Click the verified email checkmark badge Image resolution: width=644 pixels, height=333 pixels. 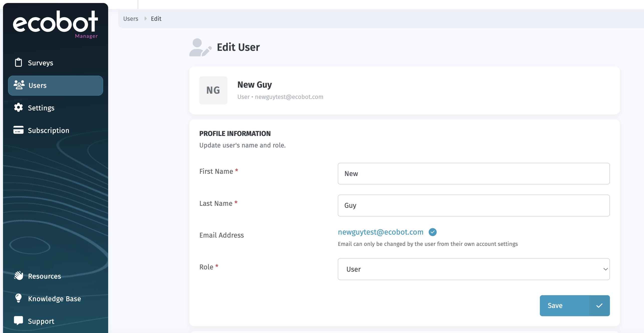432,232
